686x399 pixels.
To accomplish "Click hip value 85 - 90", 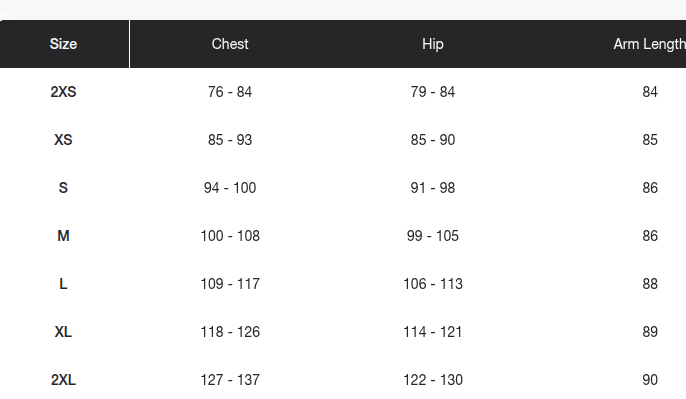I will coord(433,140).
